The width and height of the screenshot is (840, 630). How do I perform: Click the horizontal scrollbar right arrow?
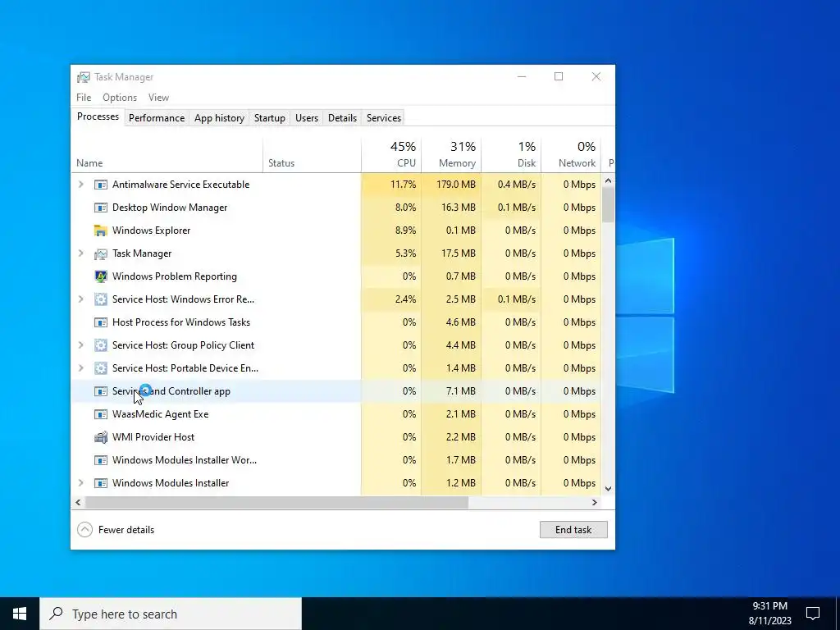click(594, 503)
